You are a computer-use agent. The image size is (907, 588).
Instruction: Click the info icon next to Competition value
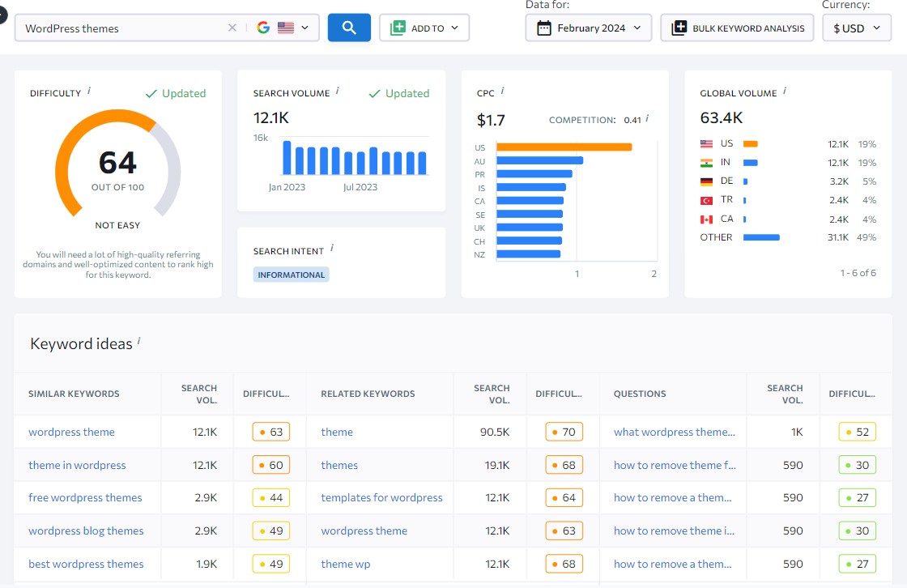[x=647, y=118]
